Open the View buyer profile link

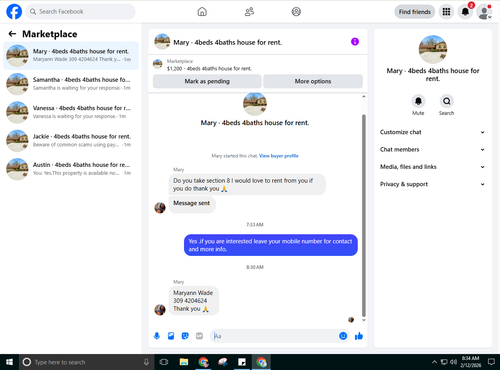(279, 156)
